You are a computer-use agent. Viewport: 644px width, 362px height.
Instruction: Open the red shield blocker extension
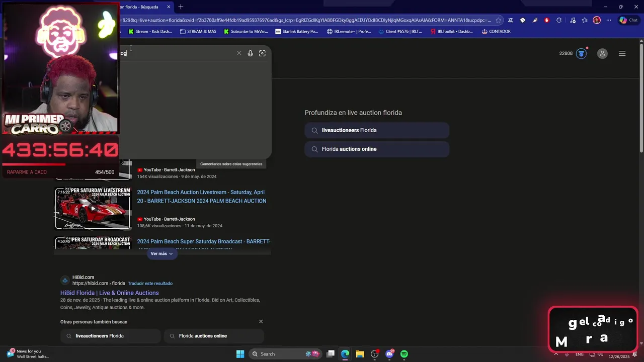click(x=547, y=20)
